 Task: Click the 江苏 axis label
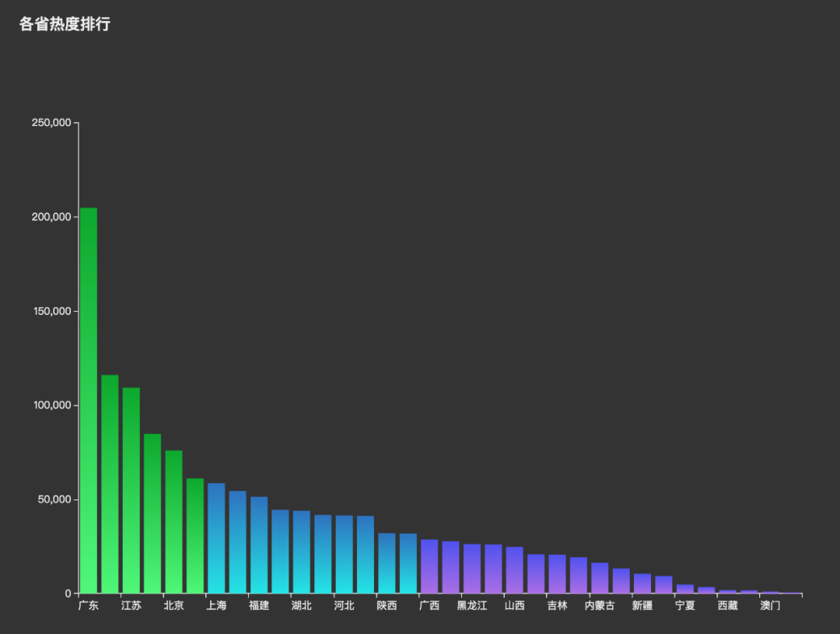(131, 605)
